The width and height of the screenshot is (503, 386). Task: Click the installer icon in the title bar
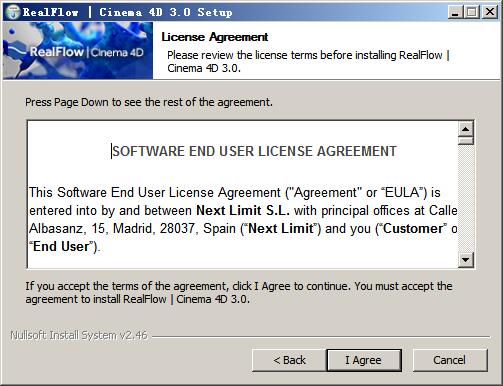(x=13, y=12)
